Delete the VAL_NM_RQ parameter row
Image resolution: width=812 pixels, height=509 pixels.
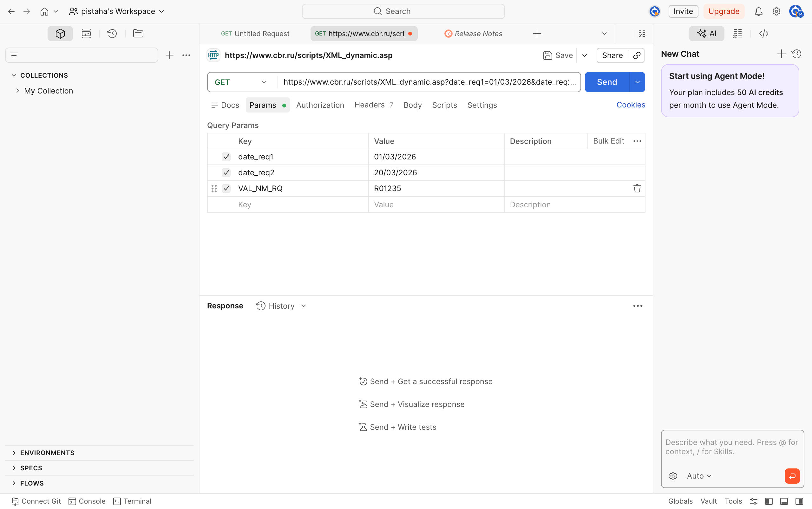pos(637,188)
